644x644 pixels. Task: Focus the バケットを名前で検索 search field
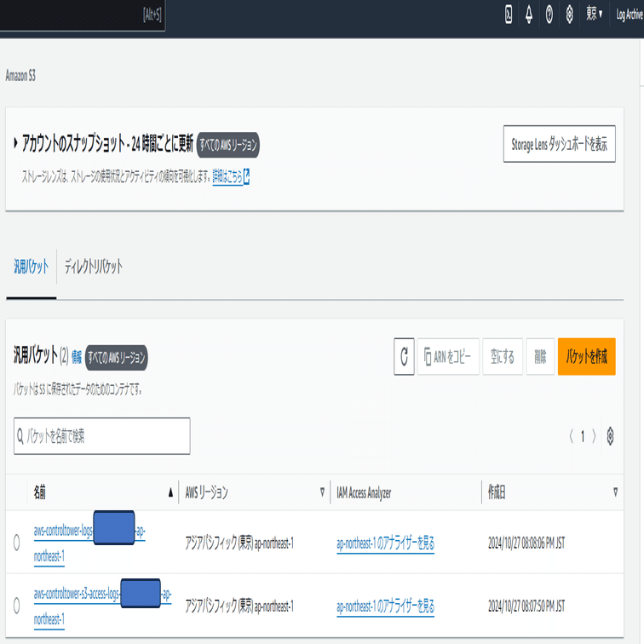tap(102, 436)
